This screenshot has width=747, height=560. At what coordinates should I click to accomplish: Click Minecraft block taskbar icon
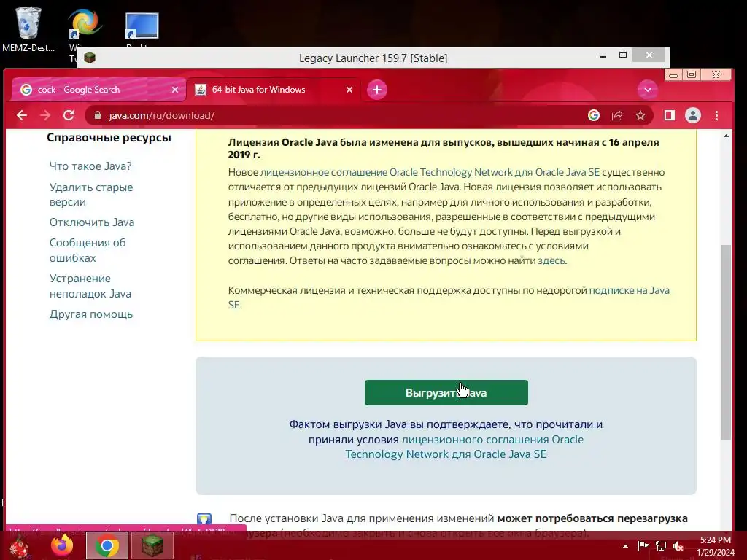tap(152, 545)
